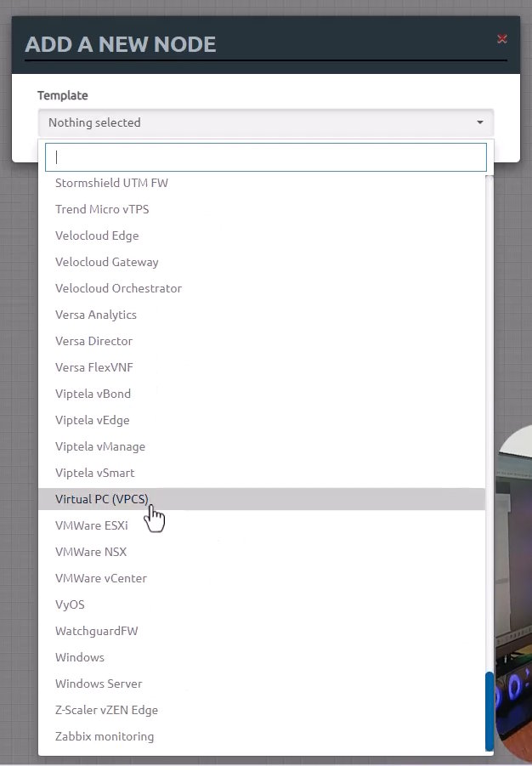The width and height of the screenshot is (532, 766).
Task: Choose Zabbix monitoring template
Action: (x=262, y=737)
